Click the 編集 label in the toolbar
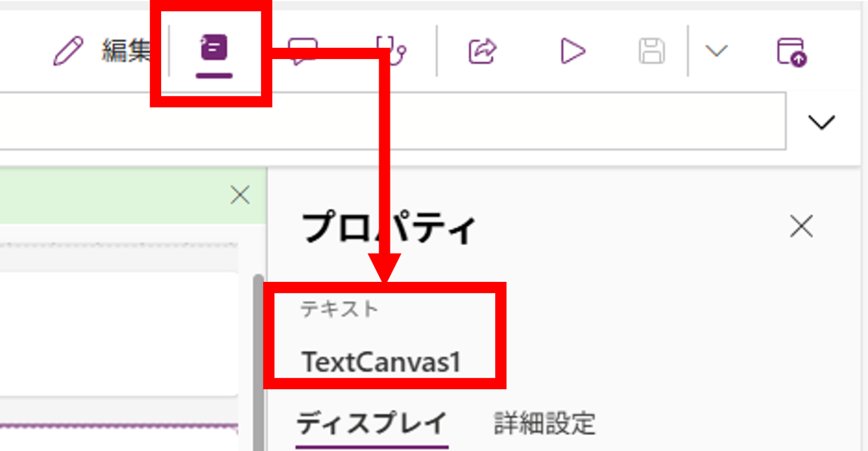Screen dimensions: 868x451 126,51
